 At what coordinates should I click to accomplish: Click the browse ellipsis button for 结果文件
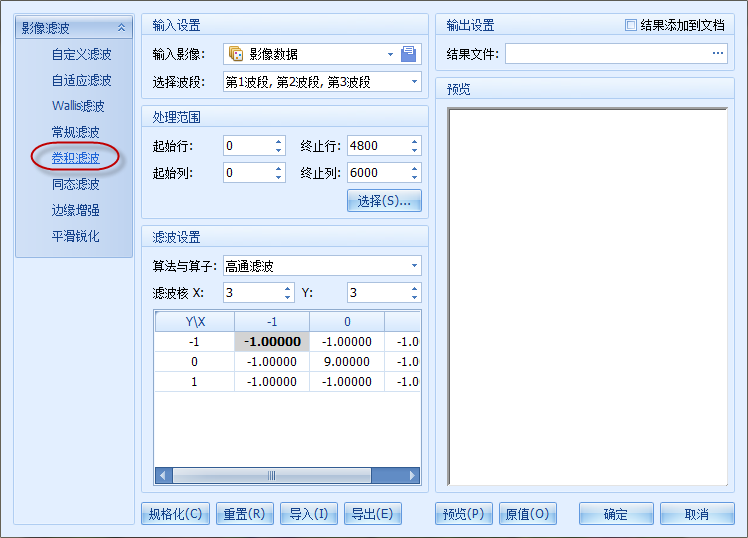point(718,53)
